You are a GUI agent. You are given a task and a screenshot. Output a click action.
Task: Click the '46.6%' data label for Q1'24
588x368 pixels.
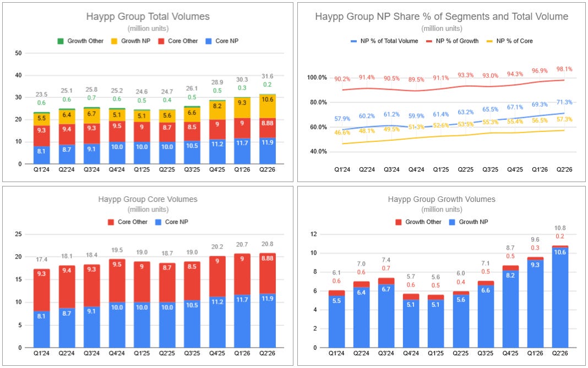[342, 133]
